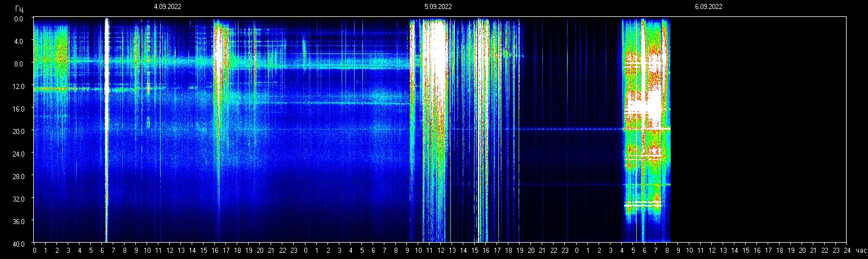The image size is (868, 259).
Task: Select the 40.0 frequency tick label
Action: coord(19,243)
